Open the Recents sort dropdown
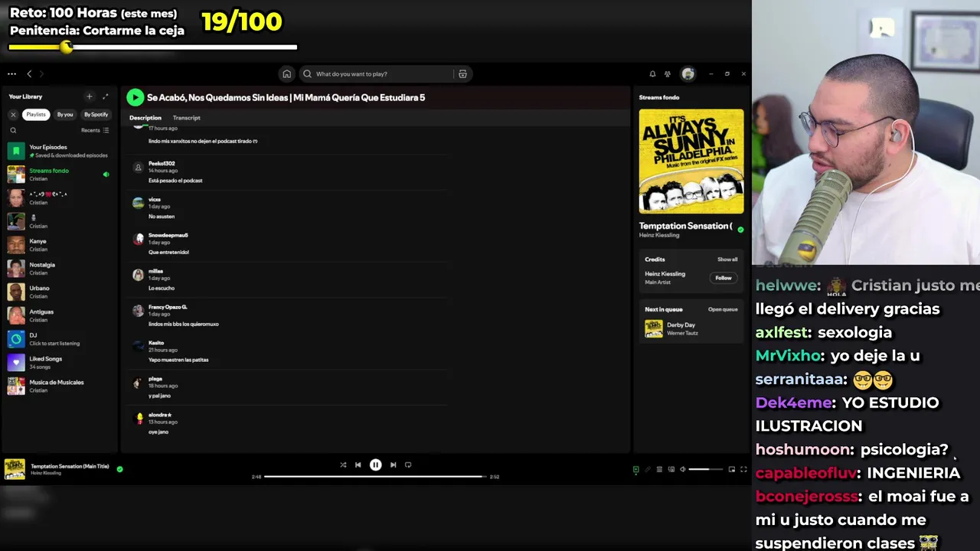 95,130
